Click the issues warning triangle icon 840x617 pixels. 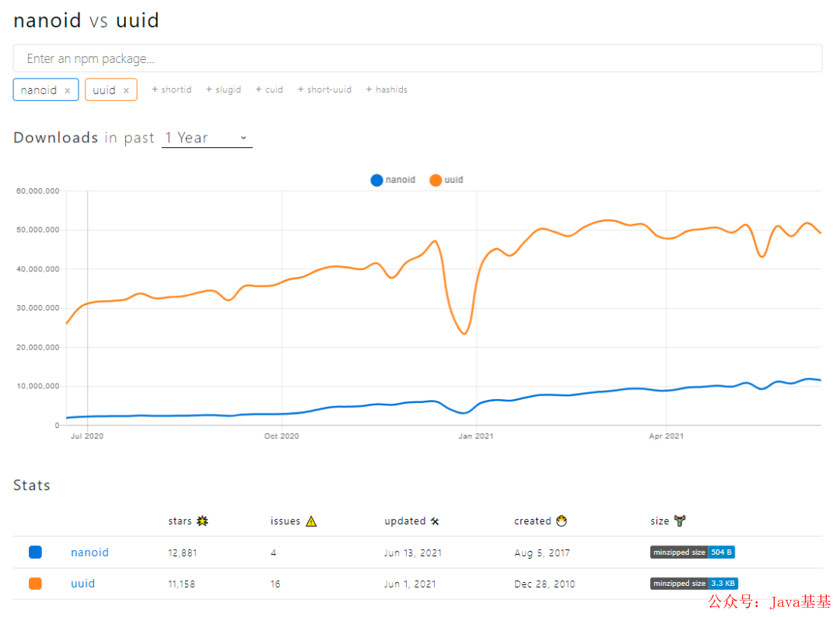[x=311, y=521]
